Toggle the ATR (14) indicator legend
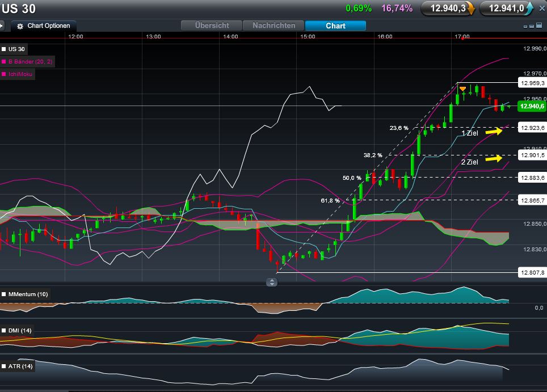Screen dimensions: 547x392 tap(17, 366)
